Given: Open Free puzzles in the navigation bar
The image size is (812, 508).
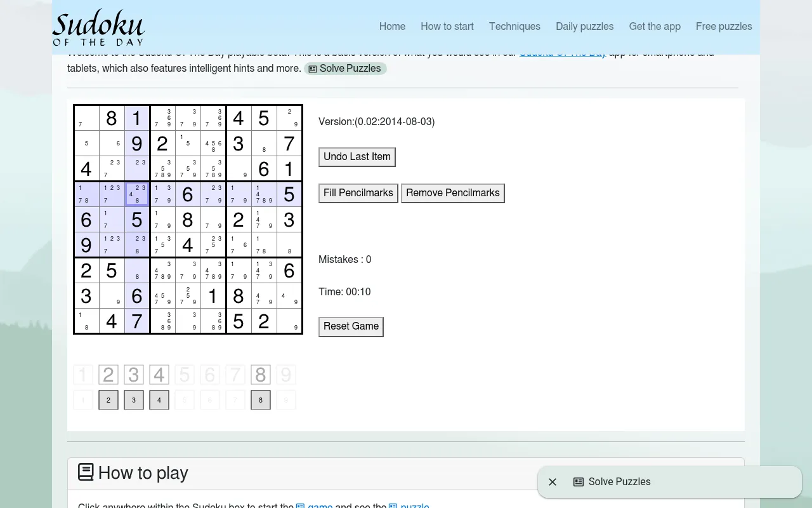Looking at the screenshot, I should (724, 27).
